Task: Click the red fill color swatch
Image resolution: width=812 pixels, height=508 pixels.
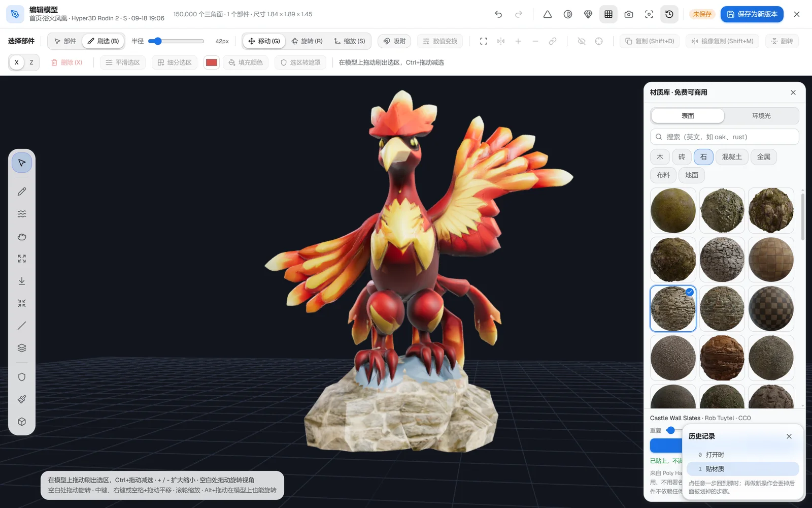Action: (212, 62)
